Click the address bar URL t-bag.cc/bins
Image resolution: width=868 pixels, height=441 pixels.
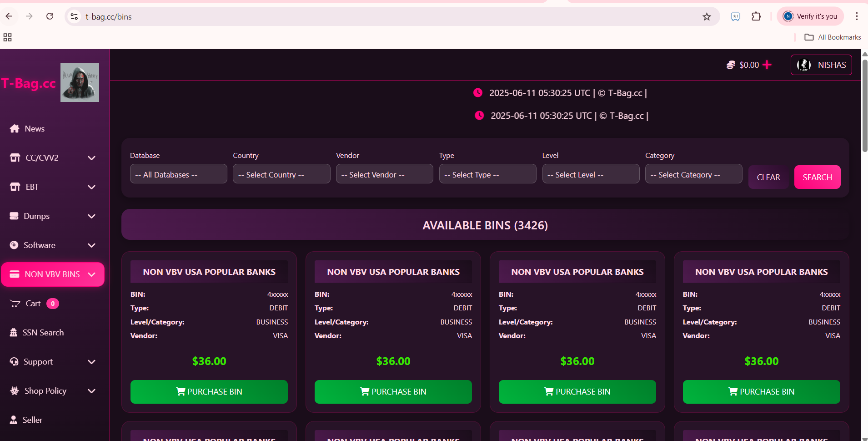pos(109,17)
